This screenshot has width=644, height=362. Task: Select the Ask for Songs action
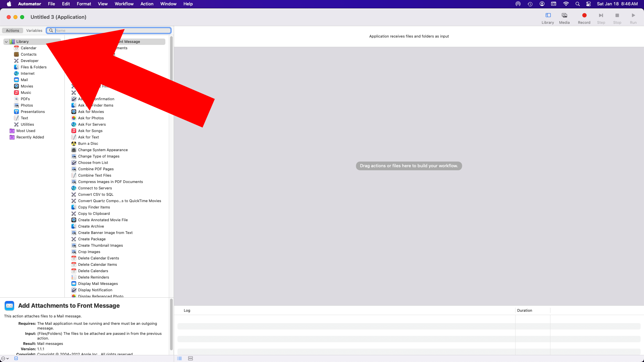(90, 131)
